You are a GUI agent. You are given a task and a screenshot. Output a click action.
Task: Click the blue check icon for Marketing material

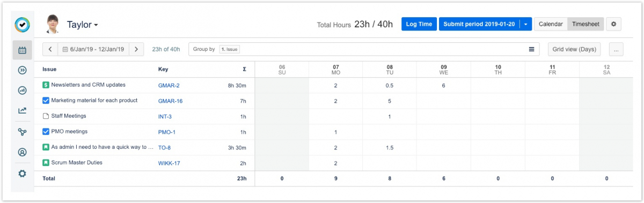click(x=46, y=100)
